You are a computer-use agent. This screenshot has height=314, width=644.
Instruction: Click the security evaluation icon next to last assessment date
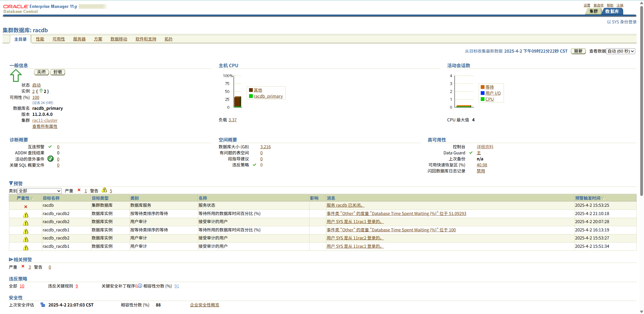point(43,305)
